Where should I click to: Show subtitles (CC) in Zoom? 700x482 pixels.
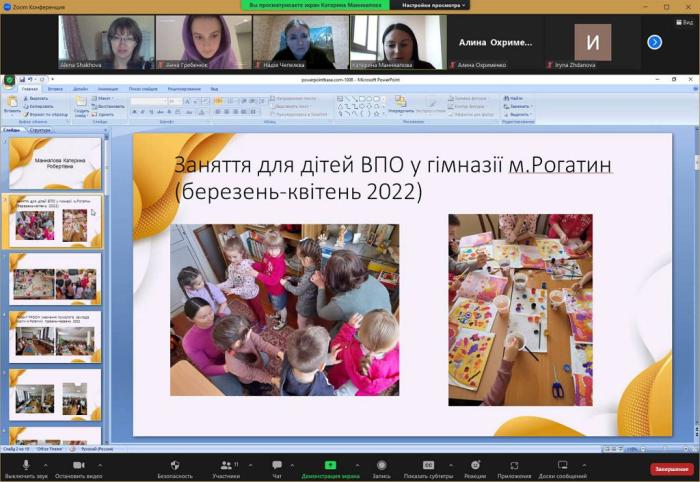pyautogui.click(x=428, y=469)
